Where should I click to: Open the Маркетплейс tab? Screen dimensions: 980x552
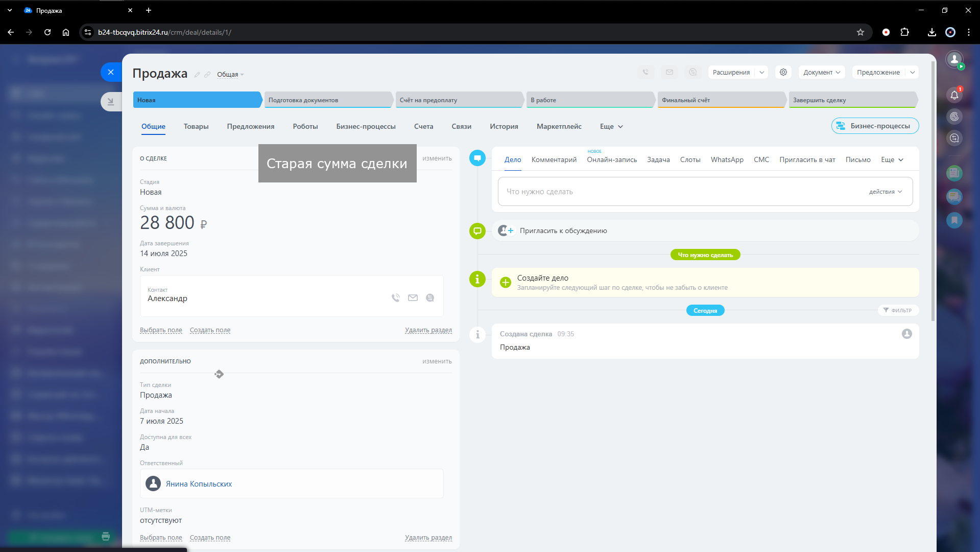pyautogui.click(x=559, y=126)
